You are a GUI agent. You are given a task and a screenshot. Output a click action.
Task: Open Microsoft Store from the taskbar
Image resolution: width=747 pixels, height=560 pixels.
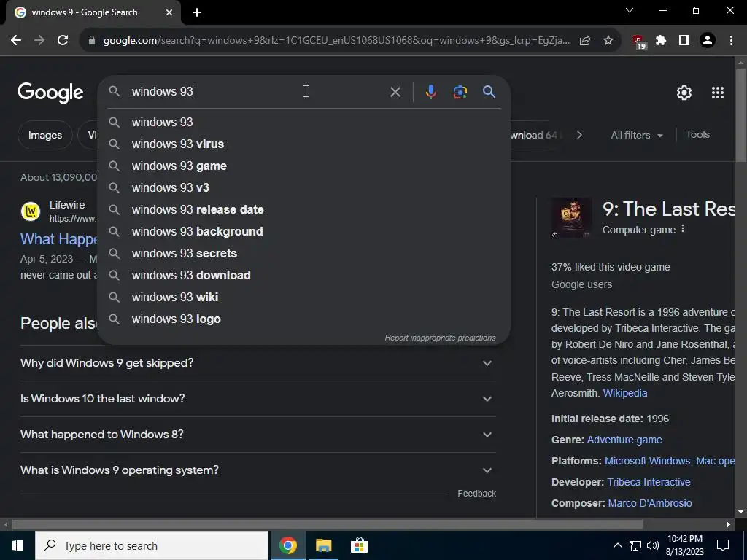pyautogui.click(x=359, y=545)
